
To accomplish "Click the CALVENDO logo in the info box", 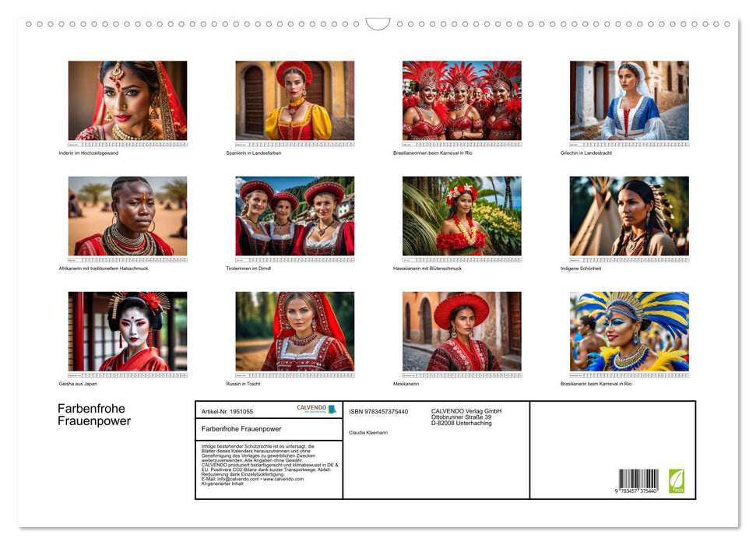I will click(316, 410).
